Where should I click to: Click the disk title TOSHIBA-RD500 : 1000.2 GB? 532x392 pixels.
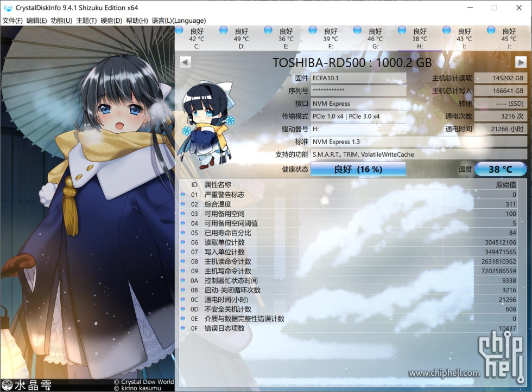tap(352, 62)
